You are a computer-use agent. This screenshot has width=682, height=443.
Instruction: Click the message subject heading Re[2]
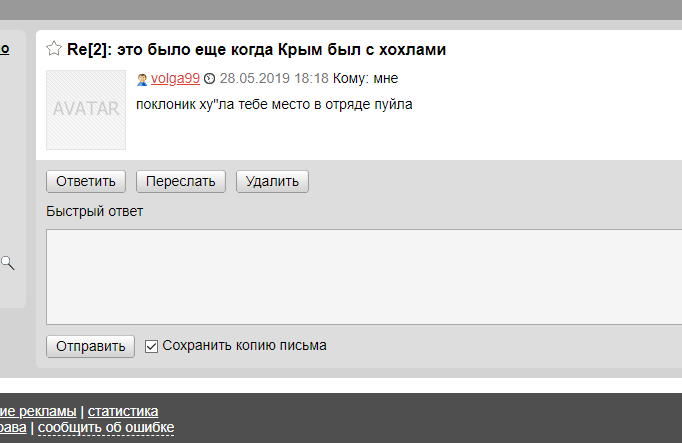coord(257,49)
